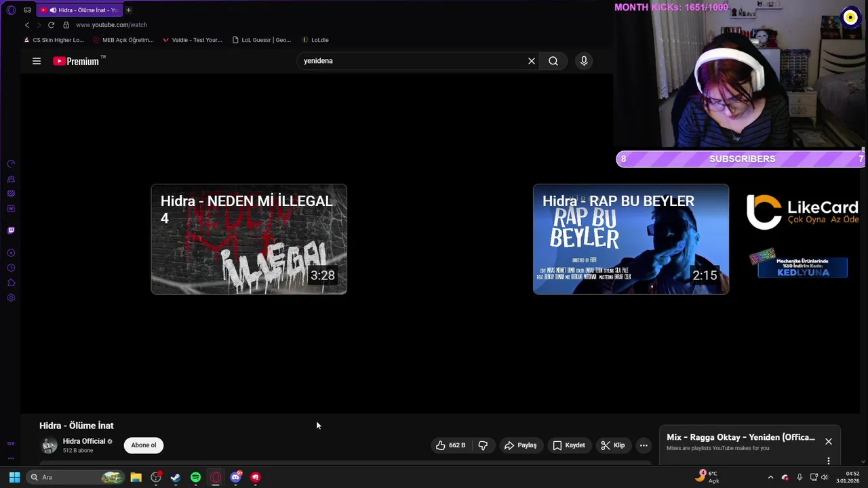Open a new browser tab
Screen dimensions: 868x488
point(128,10)
